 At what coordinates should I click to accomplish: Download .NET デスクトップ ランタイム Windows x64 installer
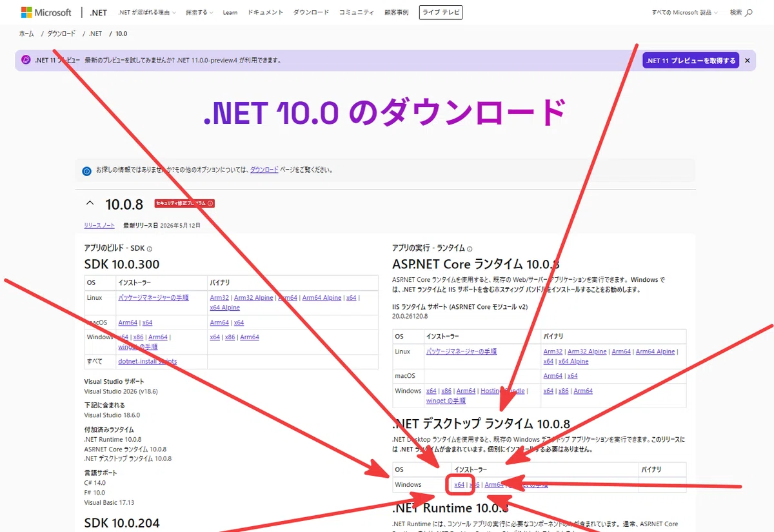coord(459,485)
